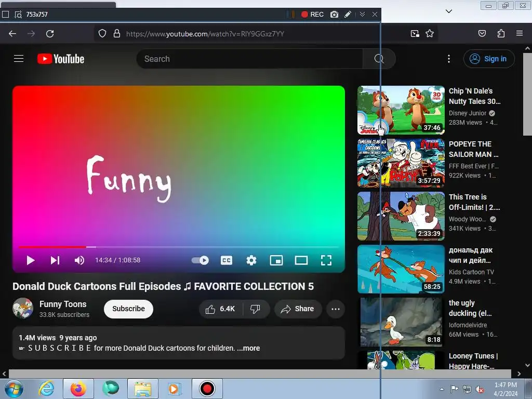Screen dimensions: 532x399
Task: Open This Tree is Off-Limits thumbnail
Action: 401,216
